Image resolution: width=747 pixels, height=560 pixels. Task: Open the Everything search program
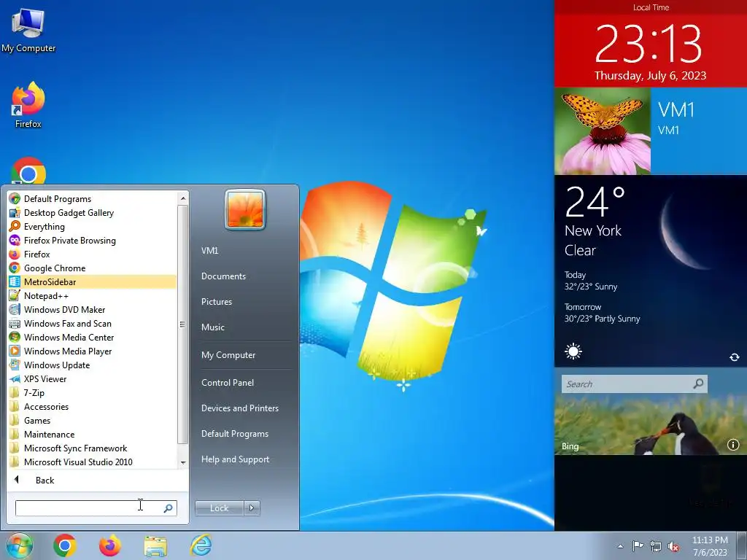click(x=92, y=226)
